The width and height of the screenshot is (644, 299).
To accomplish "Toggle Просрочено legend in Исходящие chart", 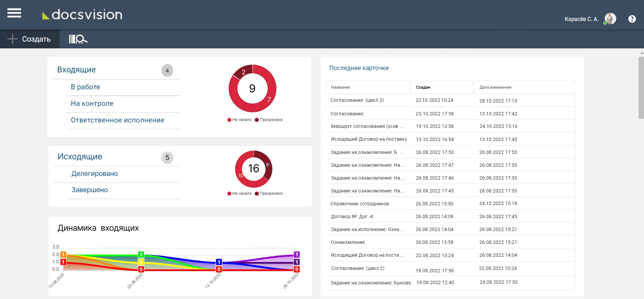I will pyautogui.click(x=269, y=193).
